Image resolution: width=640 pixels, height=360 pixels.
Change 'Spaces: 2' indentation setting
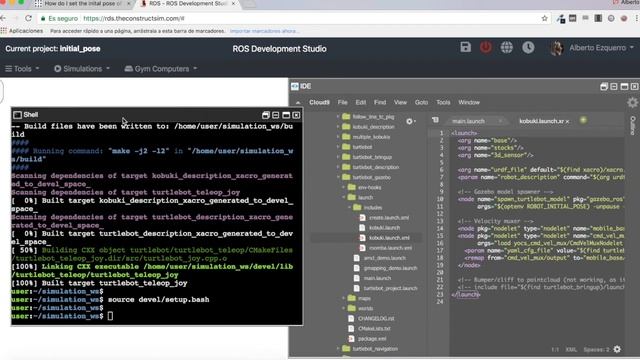tap(596, 350)
